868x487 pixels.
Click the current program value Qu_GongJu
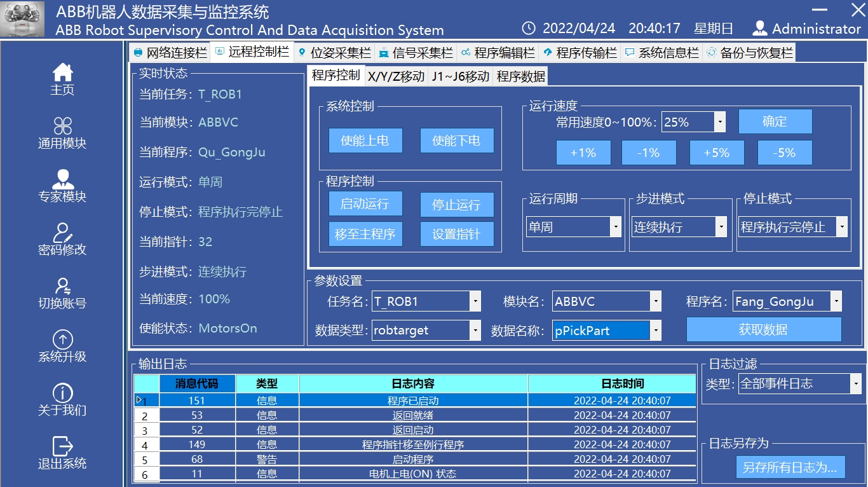pyautogui.click(x=232, y=153)
